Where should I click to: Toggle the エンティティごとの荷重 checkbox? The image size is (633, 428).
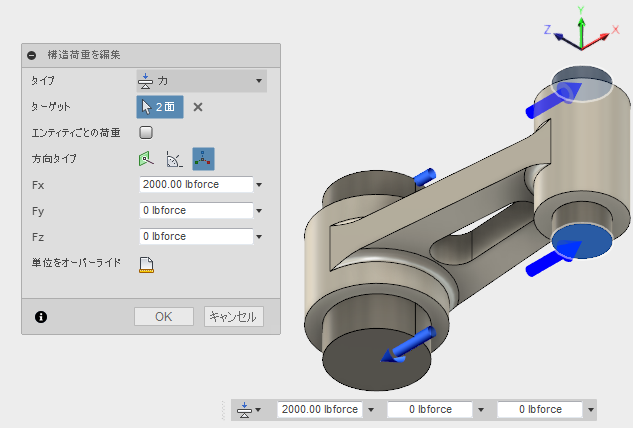coord(146,132)
